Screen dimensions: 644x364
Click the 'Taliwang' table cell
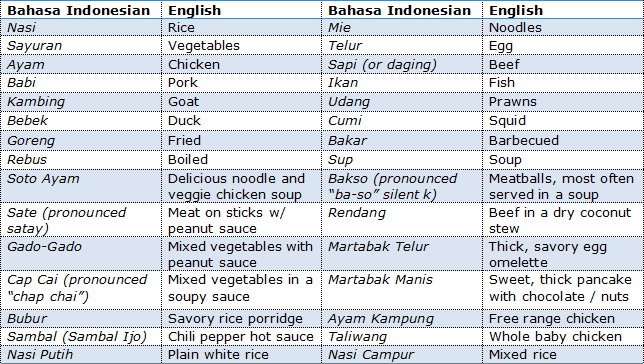pos(402,336)
